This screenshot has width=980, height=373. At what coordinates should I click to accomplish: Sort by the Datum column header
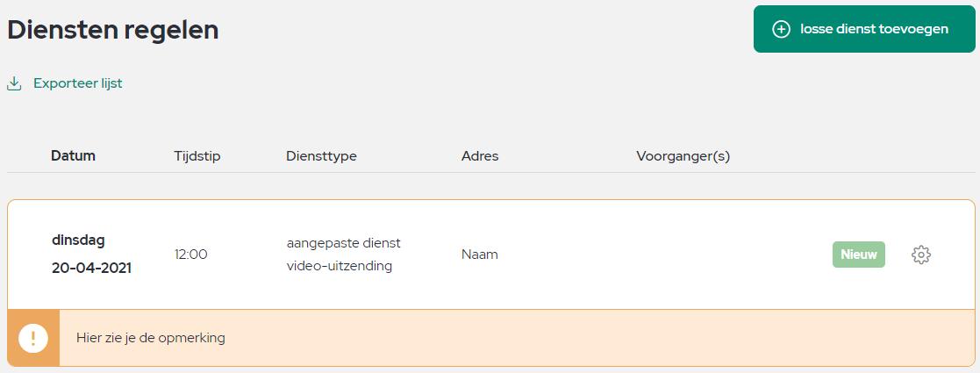click(x=73, y=156)
